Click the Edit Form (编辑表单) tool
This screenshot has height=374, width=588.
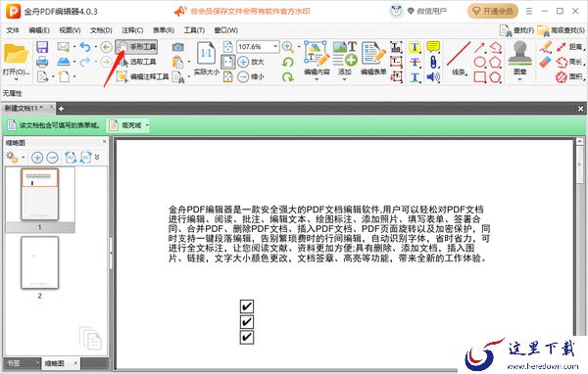pyautogui.click(x=373, y=57)
